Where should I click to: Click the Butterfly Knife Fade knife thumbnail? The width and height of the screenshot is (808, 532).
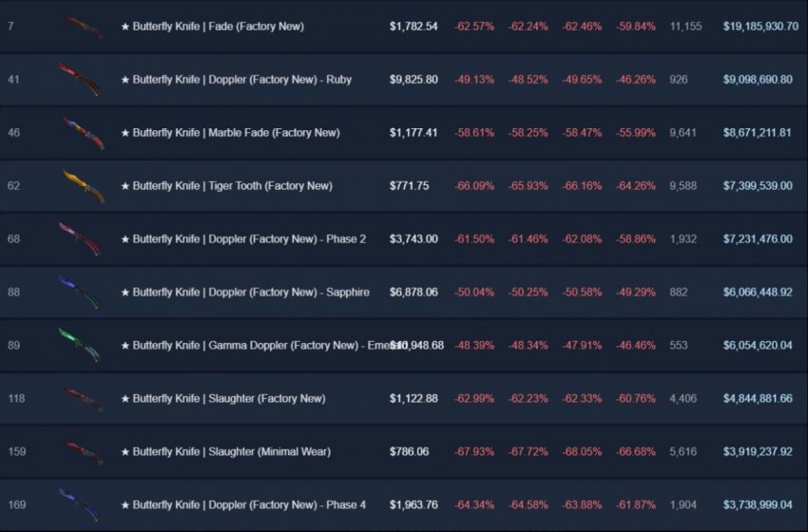(84, 27)
